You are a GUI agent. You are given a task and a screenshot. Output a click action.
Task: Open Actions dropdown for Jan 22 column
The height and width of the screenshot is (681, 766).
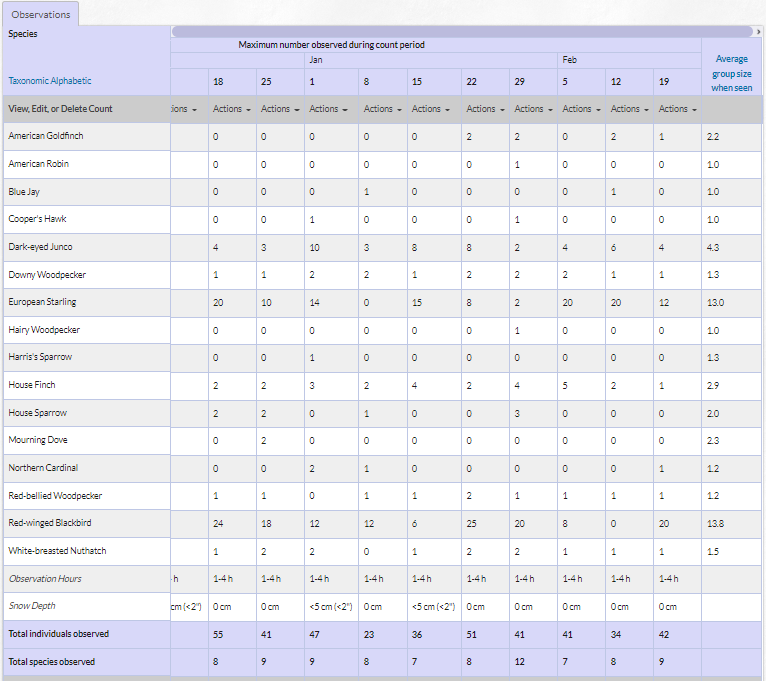point(485,109)
